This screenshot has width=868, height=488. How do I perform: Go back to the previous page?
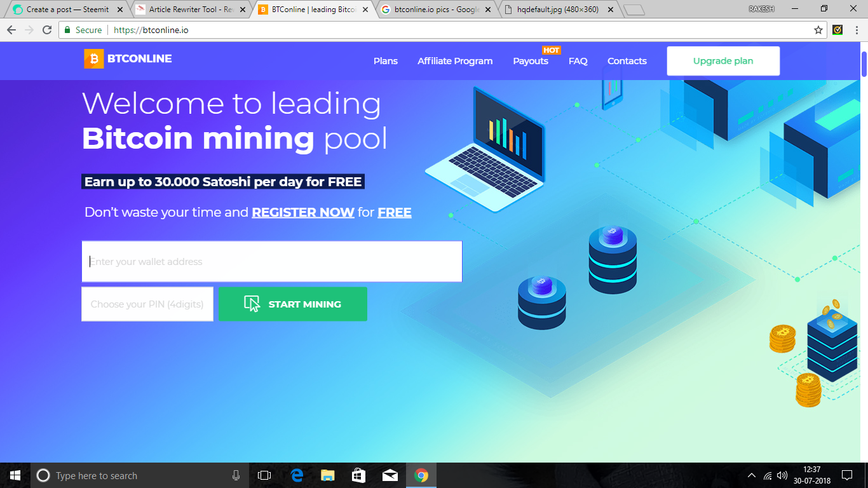[x=11, y=30]
